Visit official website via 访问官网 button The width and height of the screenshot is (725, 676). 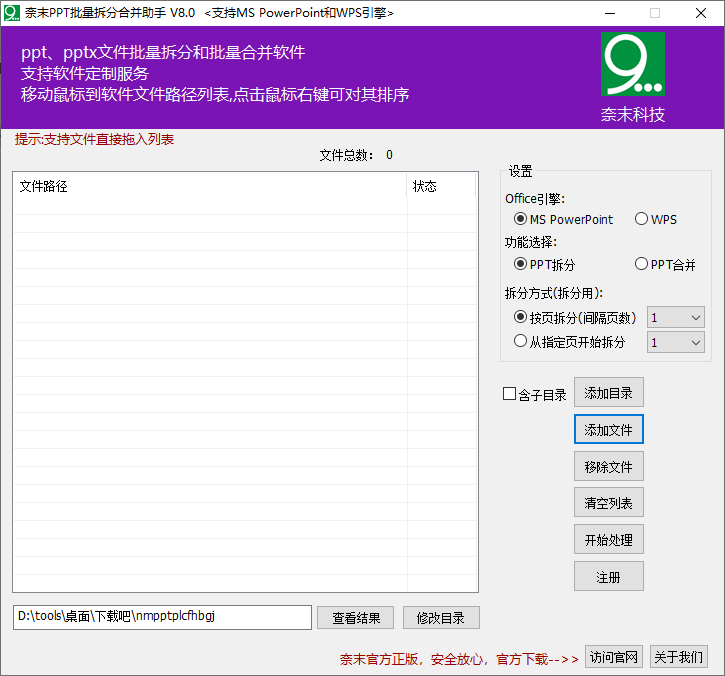point(614,657)
